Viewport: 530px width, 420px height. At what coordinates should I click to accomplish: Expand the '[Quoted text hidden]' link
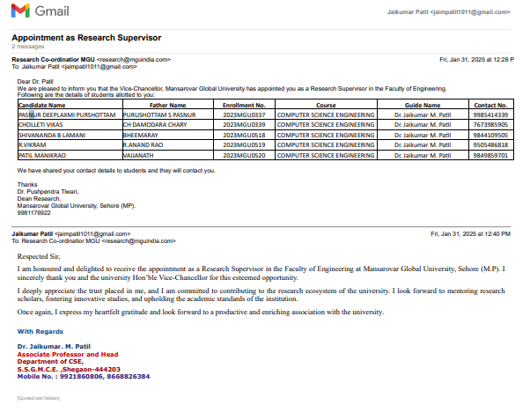click(39, 398)
